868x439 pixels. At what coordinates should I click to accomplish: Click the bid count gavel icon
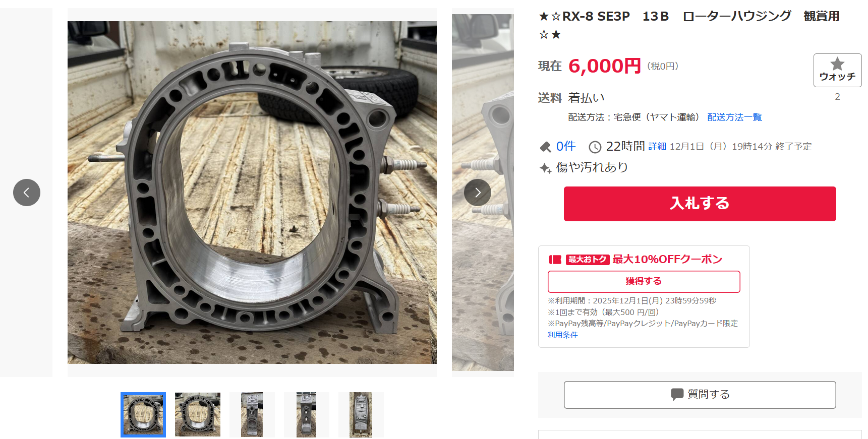(x=545, y=147)
